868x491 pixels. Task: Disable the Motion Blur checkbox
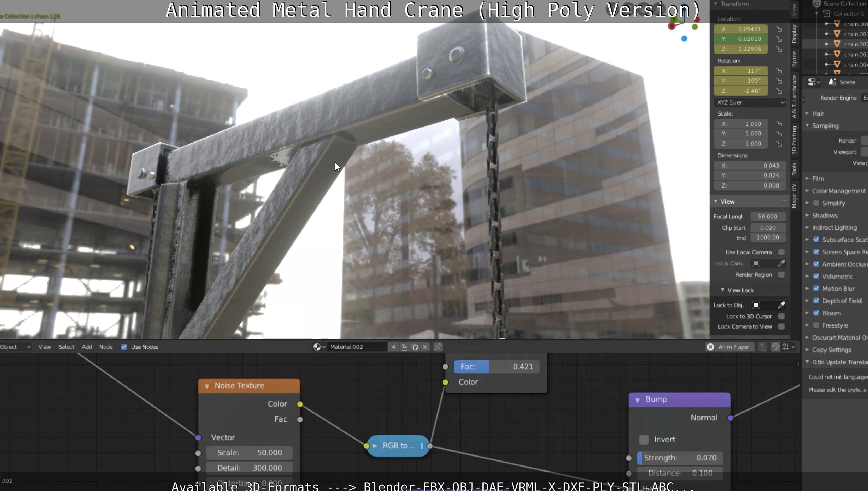click(816, 288)
